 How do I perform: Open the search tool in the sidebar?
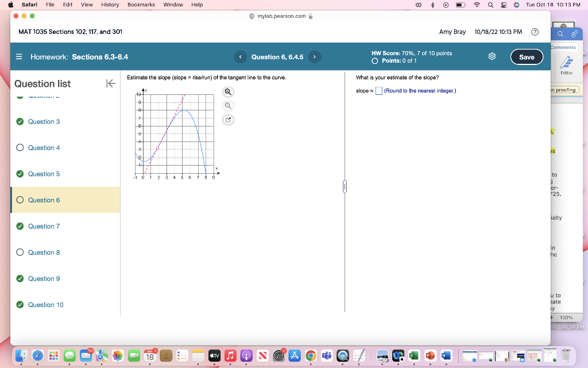click(x=559, y=33)
